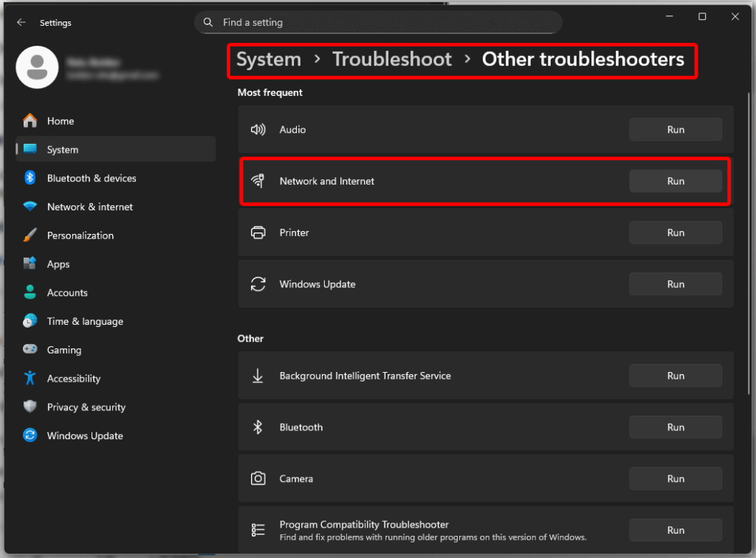
Task: Click the Home house icon
Action: point(30,120)
